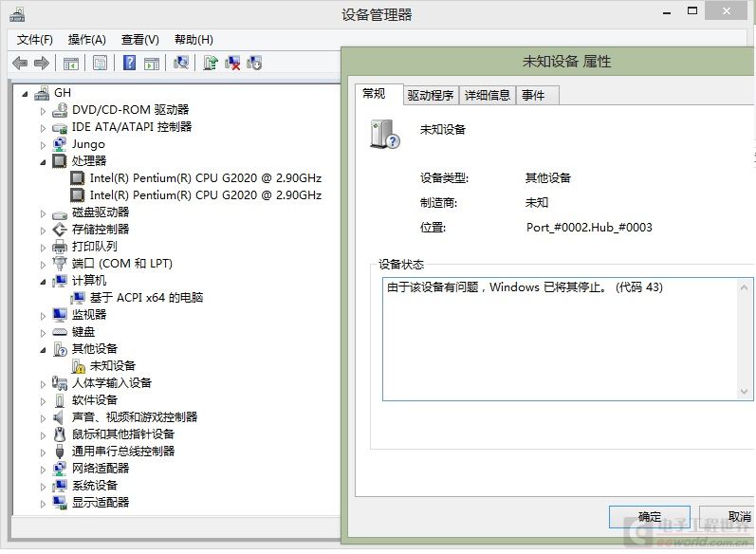Collapse the GH root node
The image size is (756, 554).
(x=25, y=94)
